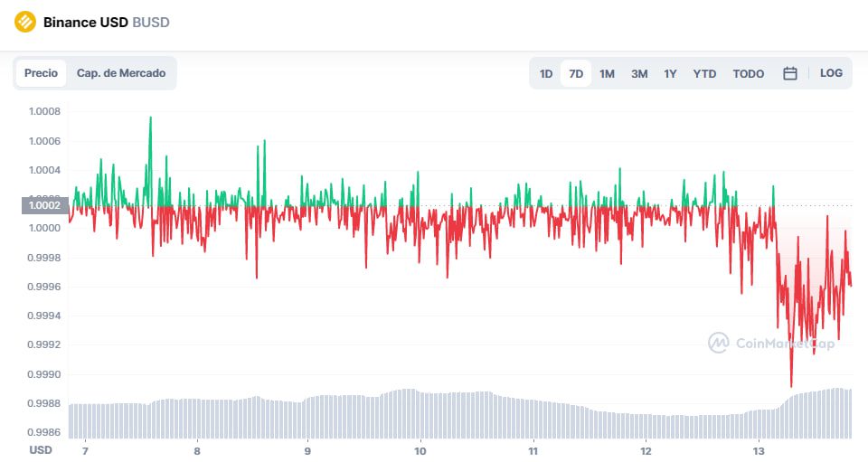Click the Binance USD coin logo icon
868x462 pixels.
point(25,22)
